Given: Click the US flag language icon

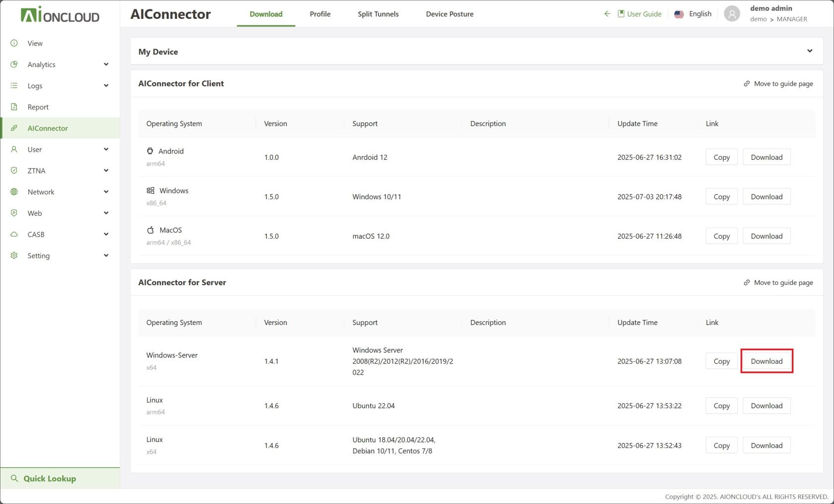Looking at the screenshot, I should click(679, 14).
